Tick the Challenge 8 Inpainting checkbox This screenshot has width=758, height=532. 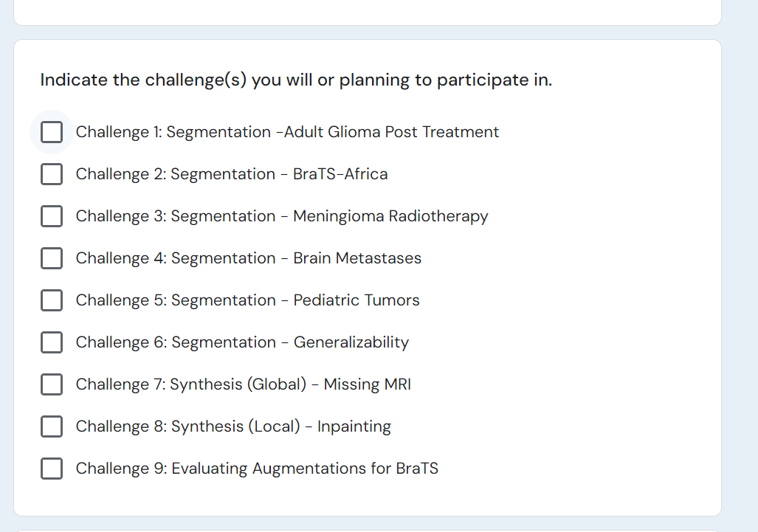point(52,426)
